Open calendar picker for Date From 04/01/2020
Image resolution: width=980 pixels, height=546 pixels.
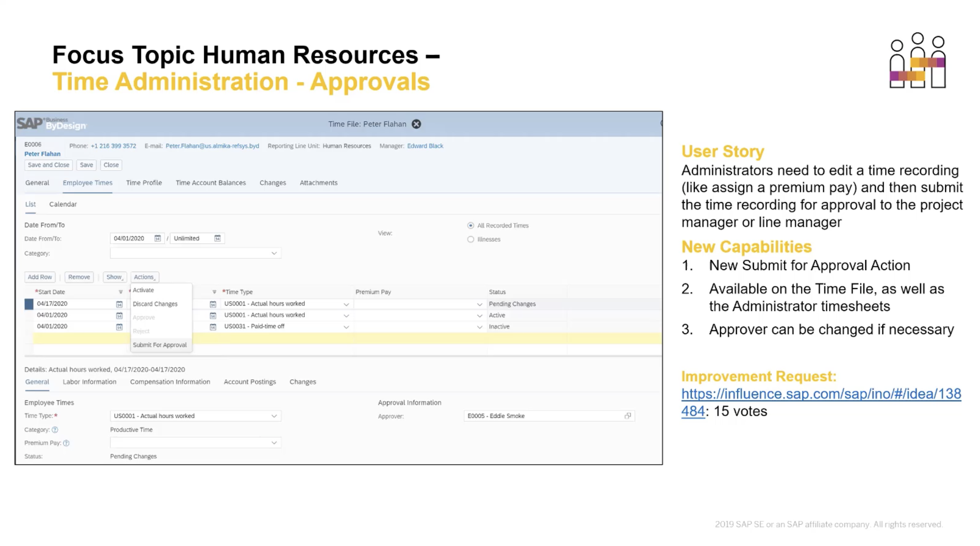click(157, 238)
